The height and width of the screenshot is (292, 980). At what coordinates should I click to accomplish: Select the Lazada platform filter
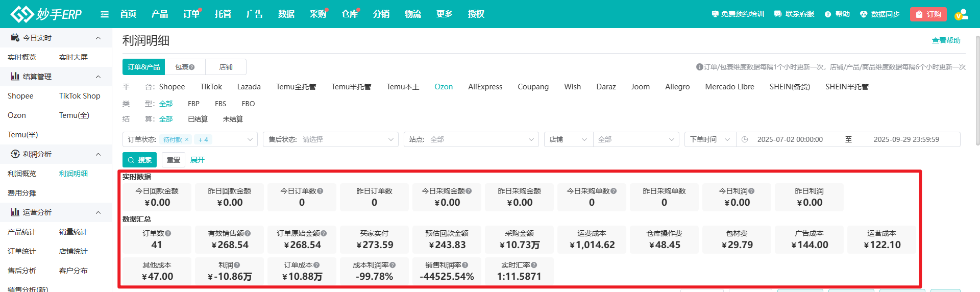click(x=249, y=87)
